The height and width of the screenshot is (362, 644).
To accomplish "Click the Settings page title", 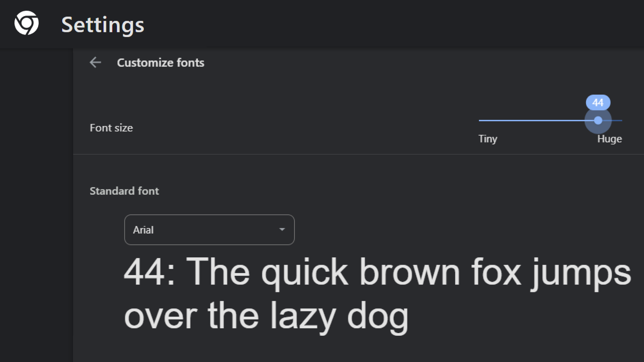I will [x=103, y=25].
